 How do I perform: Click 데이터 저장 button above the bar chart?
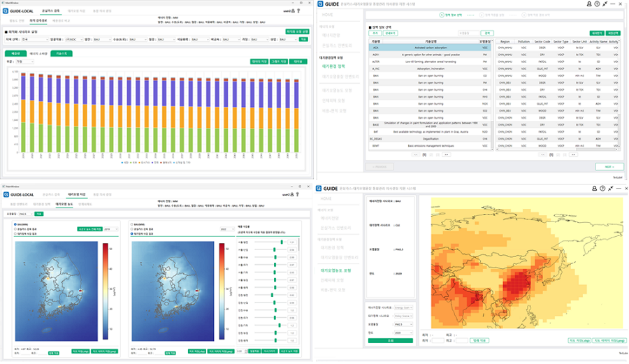point(259,61)
